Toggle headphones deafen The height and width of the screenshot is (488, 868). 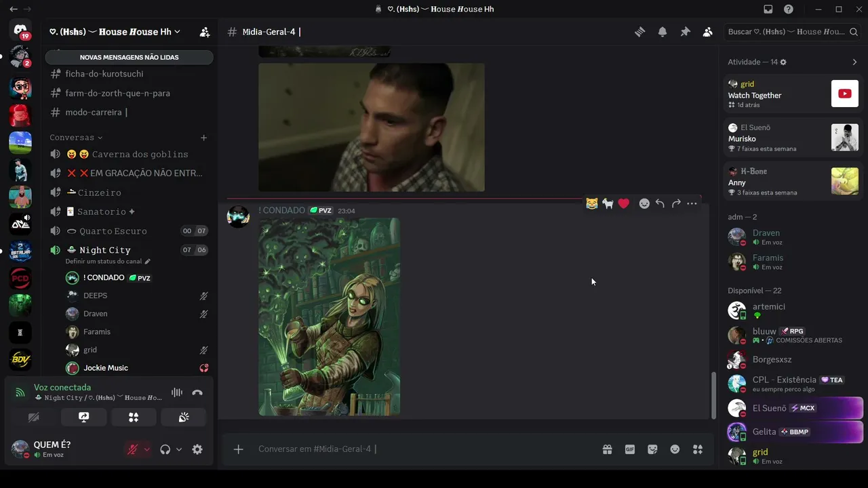click(165, 449)
